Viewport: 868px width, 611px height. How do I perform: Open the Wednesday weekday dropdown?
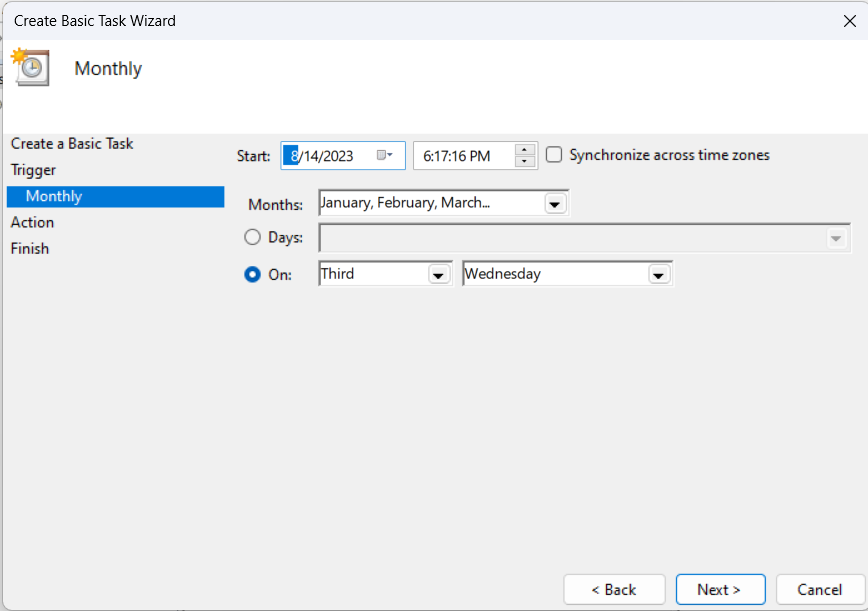coord(658,275)
